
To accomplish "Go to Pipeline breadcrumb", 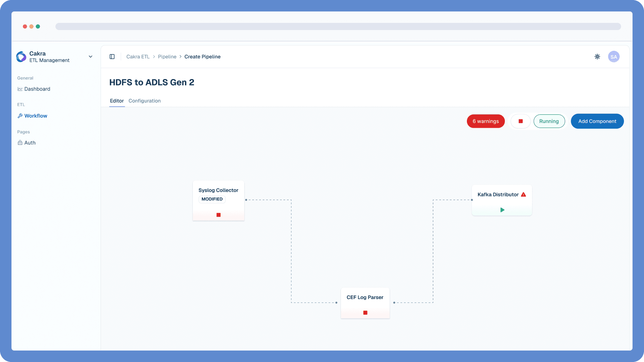I will 167,57.
